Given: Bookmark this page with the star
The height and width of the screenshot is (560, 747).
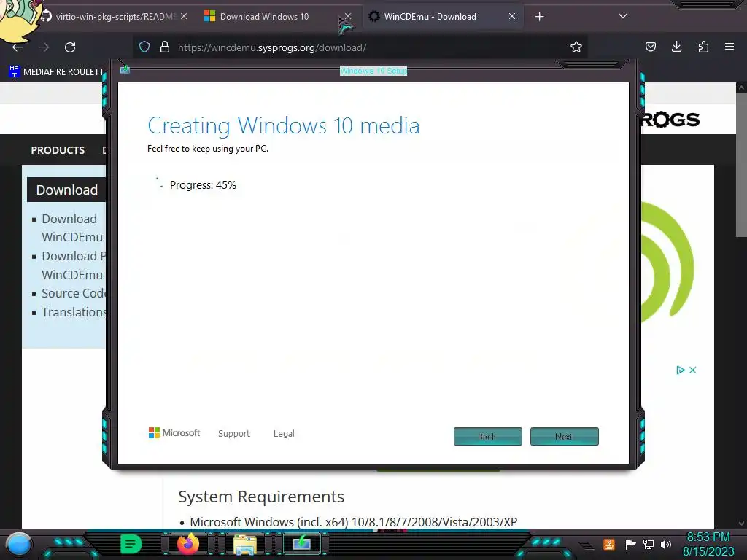Looking at the screenshot, I should [x=576, y=47].
